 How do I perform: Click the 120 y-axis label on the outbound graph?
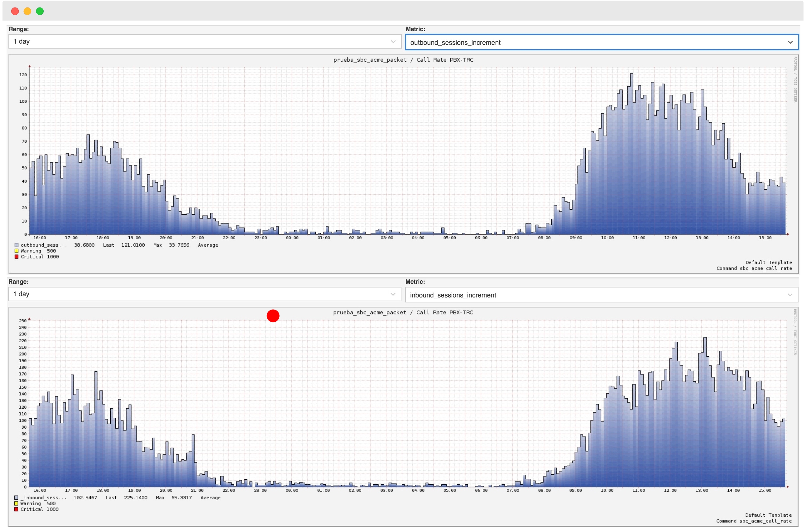click(23, 75)
